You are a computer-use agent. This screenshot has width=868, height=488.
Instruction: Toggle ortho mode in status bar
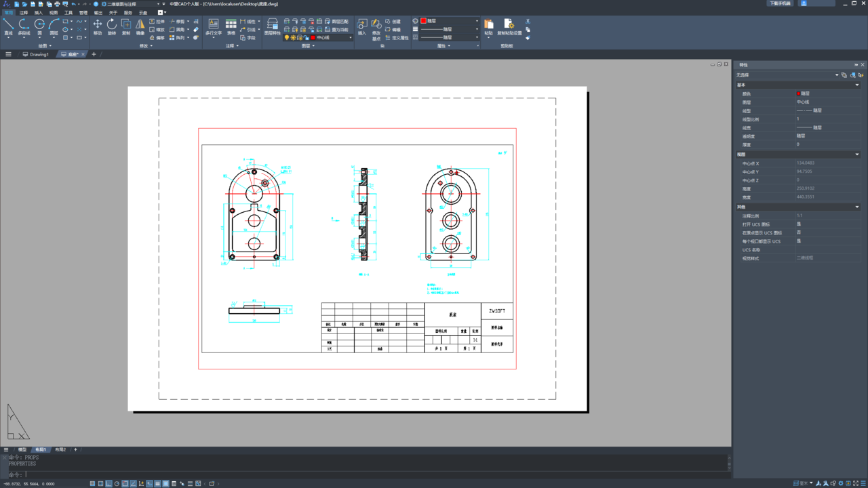point(108,484)
